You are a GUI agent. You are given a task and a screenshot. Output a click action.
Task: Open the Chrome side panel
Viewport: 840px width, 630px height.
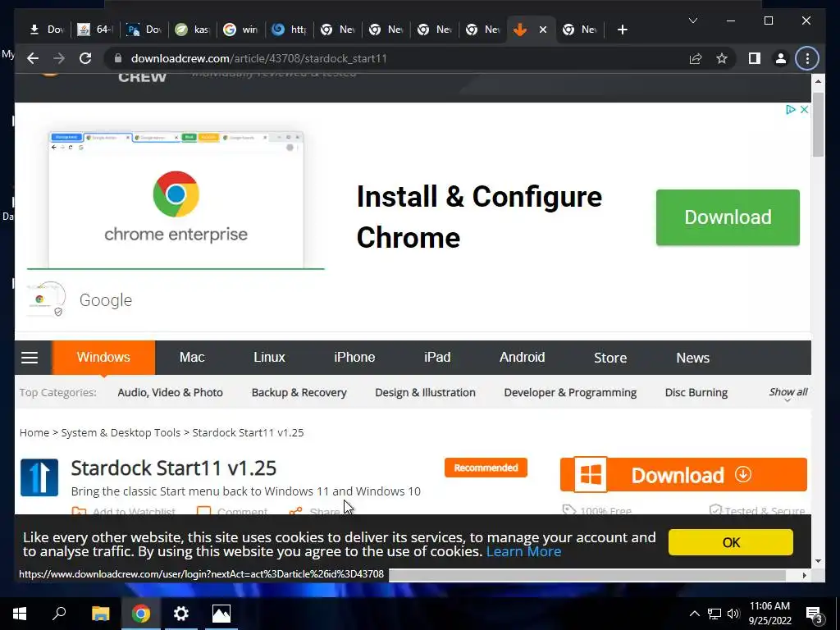pyautogui.click(x=755, y=58)
